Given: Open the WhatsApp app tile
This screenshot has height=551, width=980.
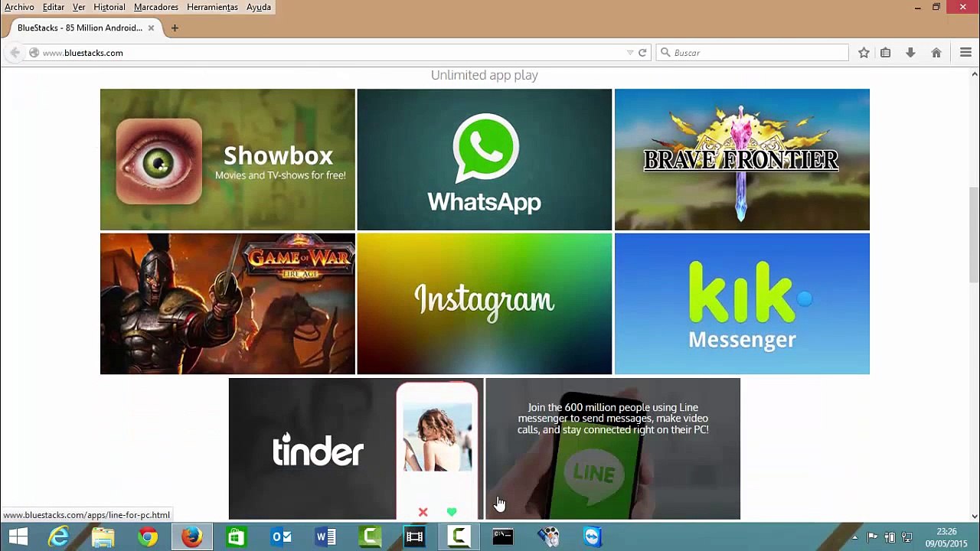Looking at the screenshot, I should click(485, 159).
